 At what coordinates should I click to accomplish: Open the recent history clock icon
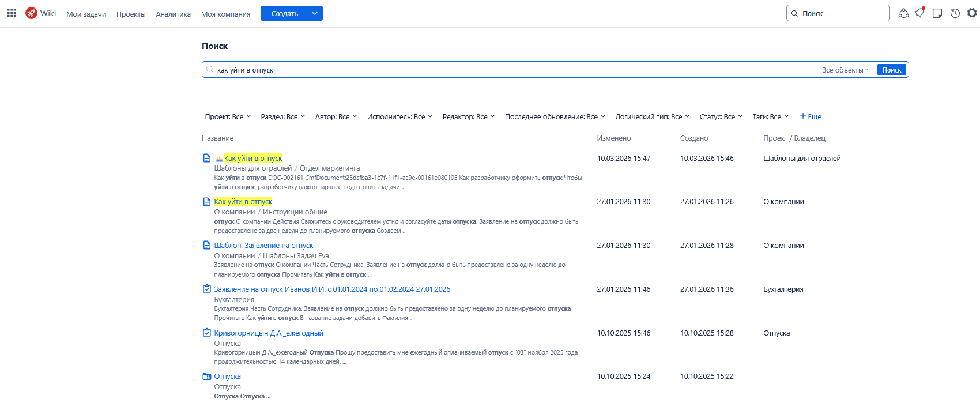pos(955,13)
